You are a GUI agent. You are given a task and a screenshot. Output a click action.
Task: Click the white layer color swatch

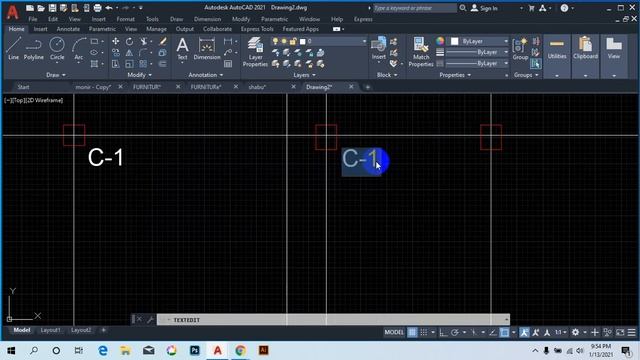point(302,41)
